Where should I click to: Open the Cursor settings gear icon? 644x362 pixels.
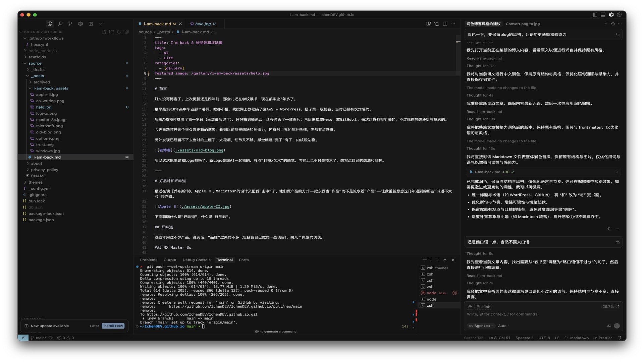pos(620,15)
